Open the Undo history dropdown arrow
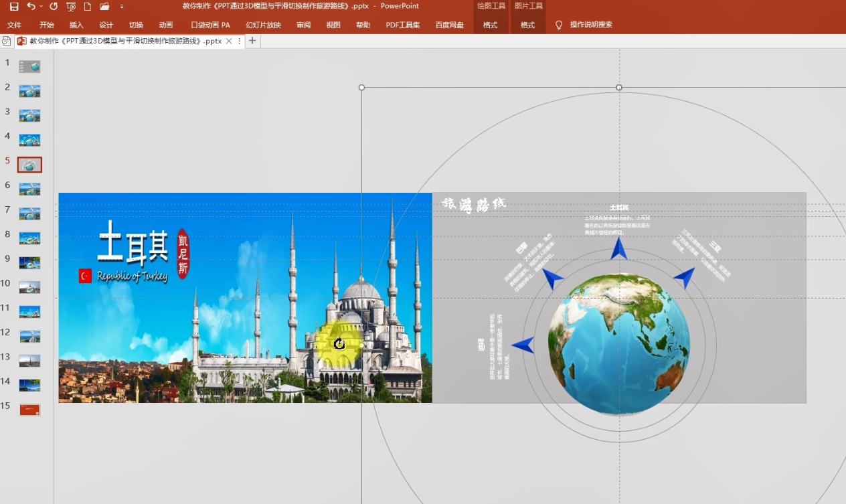846x504 pixels. tap(41, 6)
